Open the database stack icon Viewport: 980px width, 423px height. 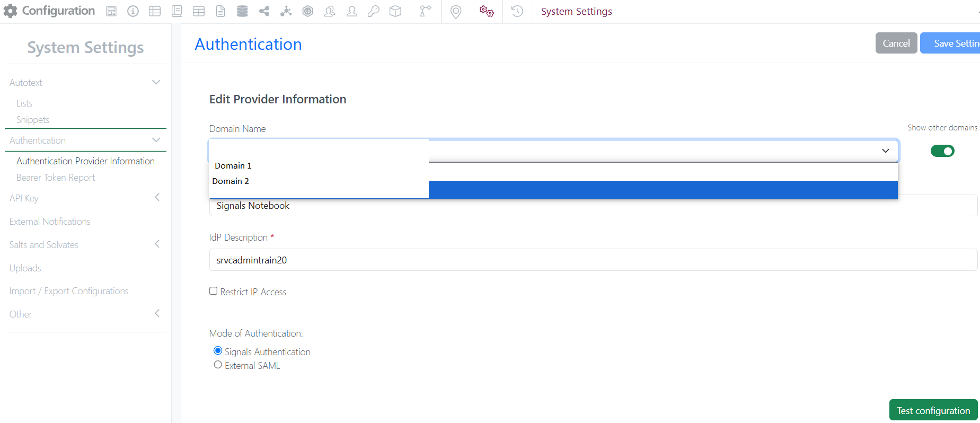tap(242, 11)
